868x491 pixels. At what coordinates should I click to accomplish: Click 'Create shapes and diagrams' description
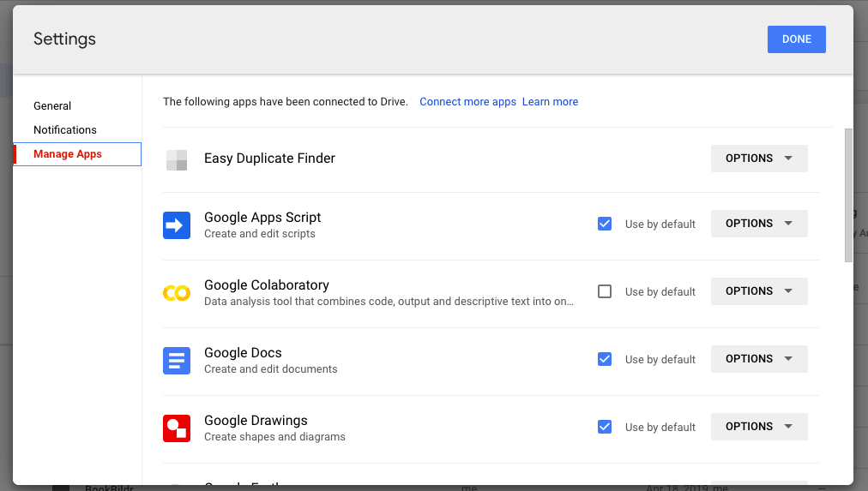[x=274, y=437]
